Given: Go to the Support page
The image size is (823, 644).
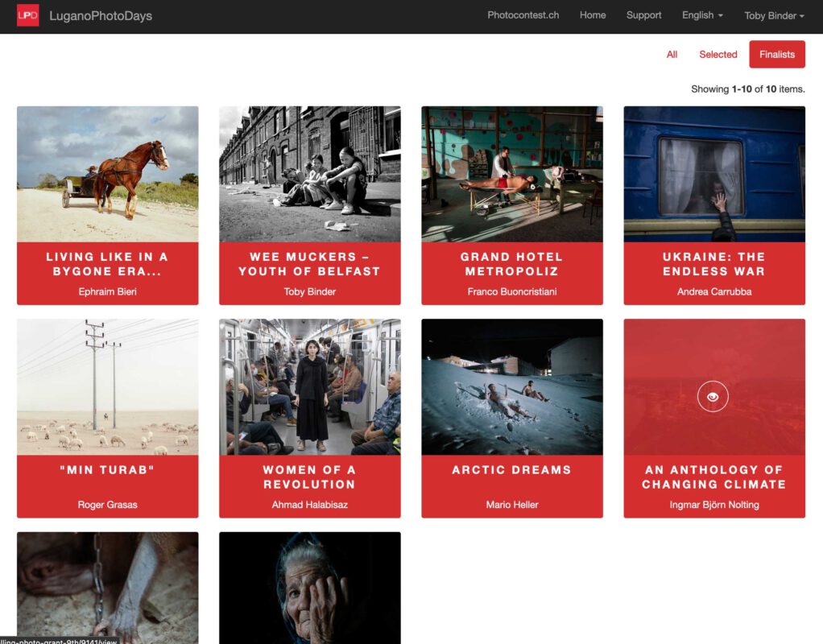Looking at the screenshot, I should [643, 15].
